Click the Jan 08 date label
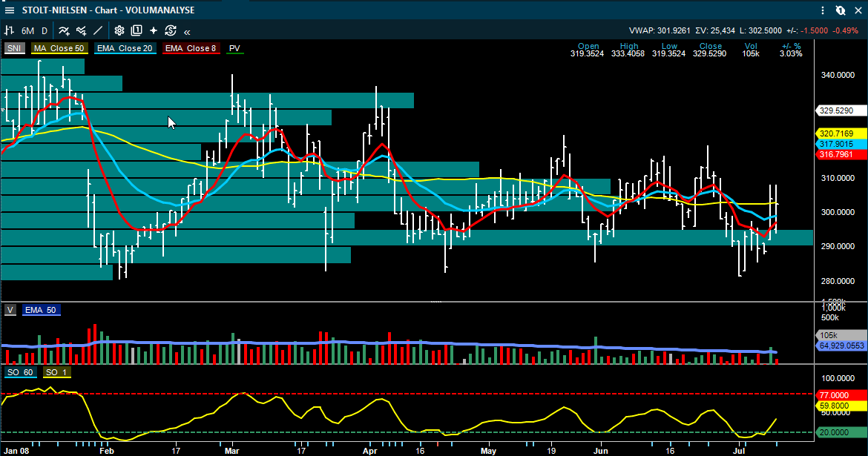This screenshot has height=456, width=868. pyautogui.click(x=16, y=451)
